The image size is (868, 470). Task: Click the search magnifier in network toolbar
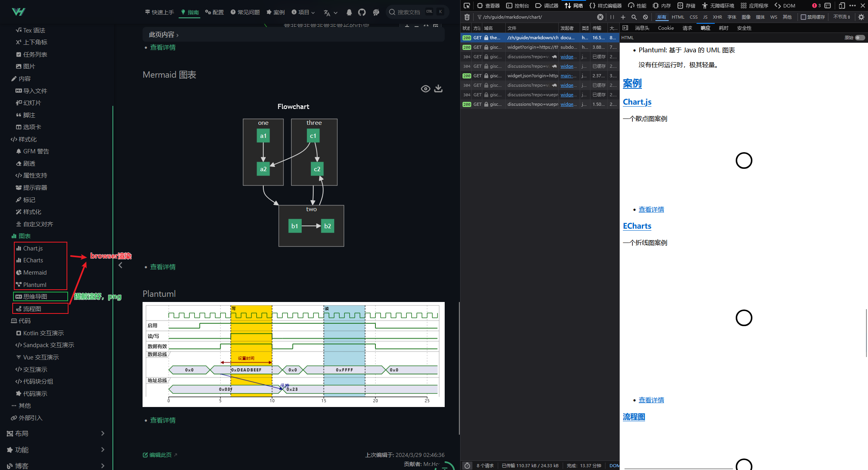(x=634, y=17)
